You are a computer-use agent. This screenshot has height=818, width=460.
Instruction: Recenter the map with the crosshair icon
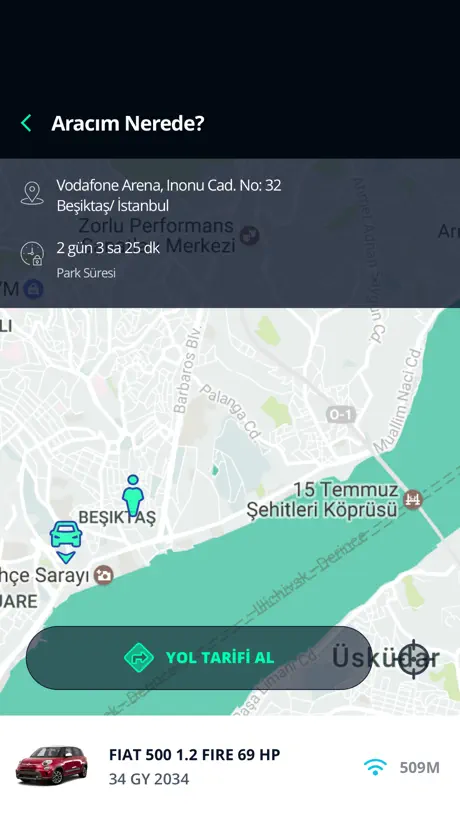[x=414, y=659]
